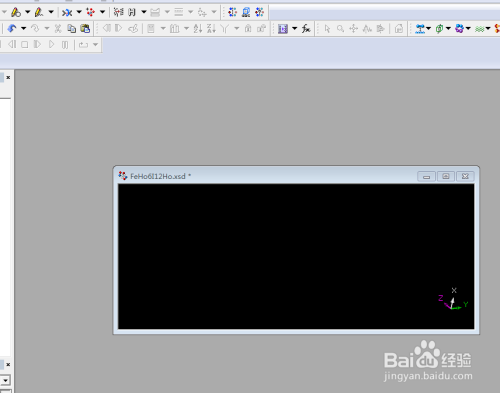Click the black 3D viewer canvas

coord(296,256)
